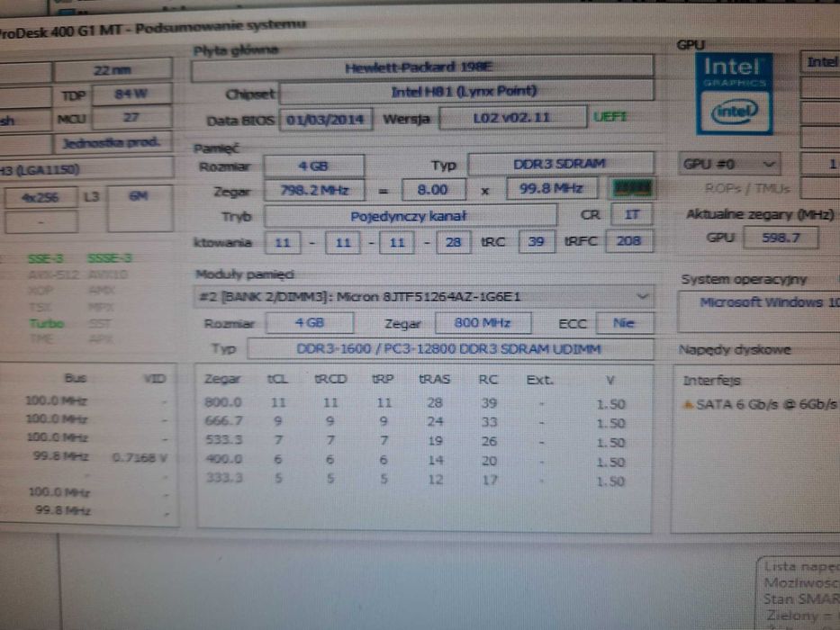
Task: Click the 333.3 row in timing table
Action: [415, 480]
